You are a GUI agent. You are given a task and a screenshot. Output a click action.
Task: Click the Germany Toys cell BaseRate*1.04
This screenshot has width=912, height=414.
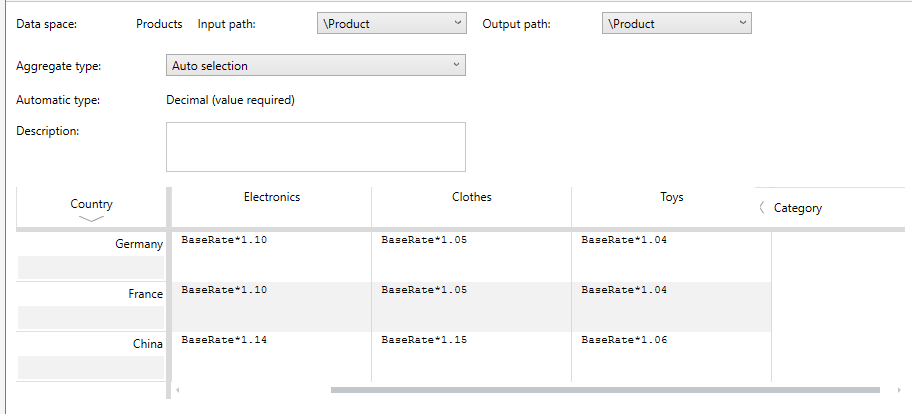click(x=672, y=257)
